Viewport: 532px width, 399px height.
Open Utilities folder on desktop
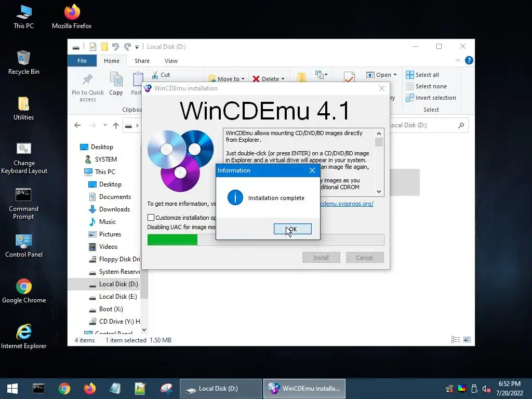[24, 109]
